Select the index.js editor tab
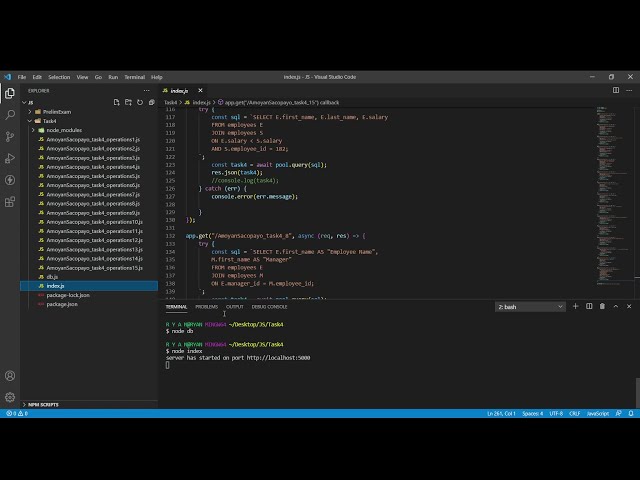Screen dimensions: 640x480 tap(179, 91)
